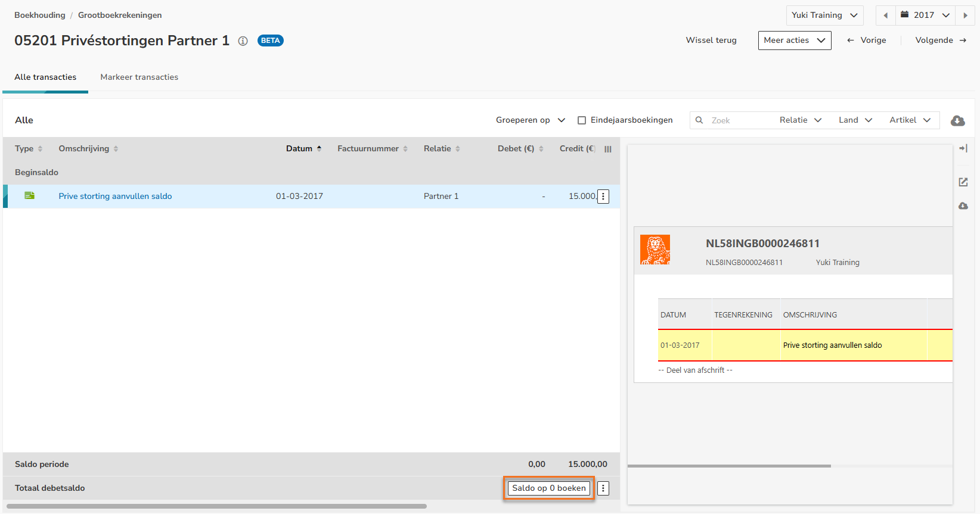Screen dimensions: 980x514
Task: Click the NL58INGB0000246811 account heading
Action: 763,244
